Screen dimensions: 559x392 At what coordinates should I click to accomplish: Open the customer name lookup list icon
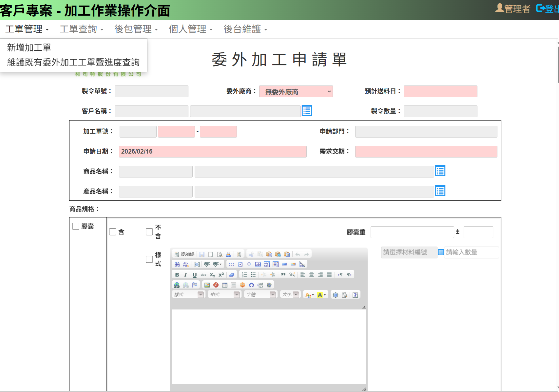(x=307, y=111)
